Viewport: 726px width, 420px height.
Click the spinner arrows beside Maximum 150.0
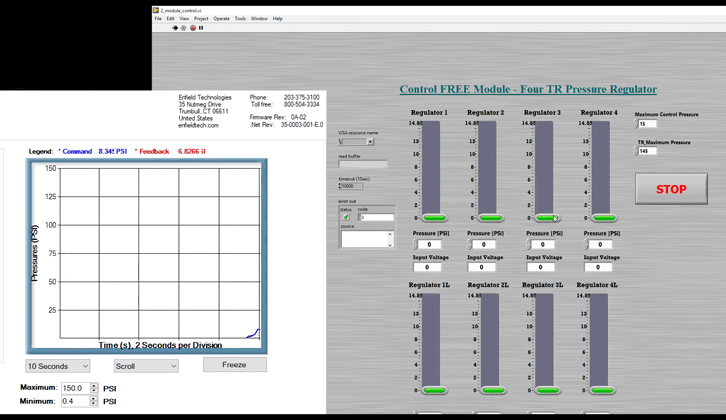pos(94,388)
